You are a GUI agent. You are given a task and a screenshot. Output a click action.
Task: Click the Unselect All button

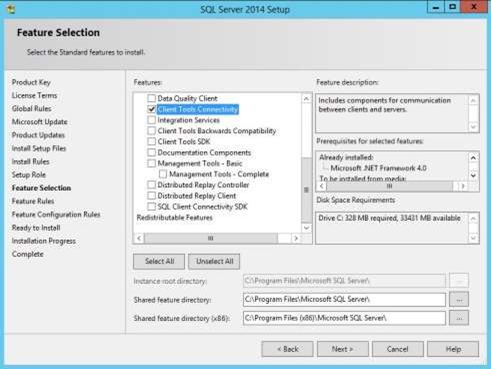tap(214, 261)
